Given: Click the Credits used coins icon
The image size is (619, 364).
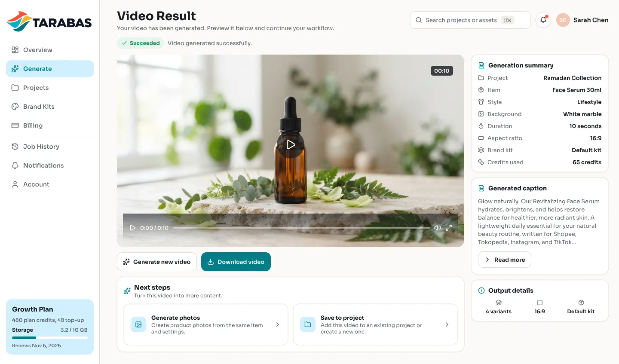Looking at the screenshot, I should pyautogui.click(x=481, y=162).
